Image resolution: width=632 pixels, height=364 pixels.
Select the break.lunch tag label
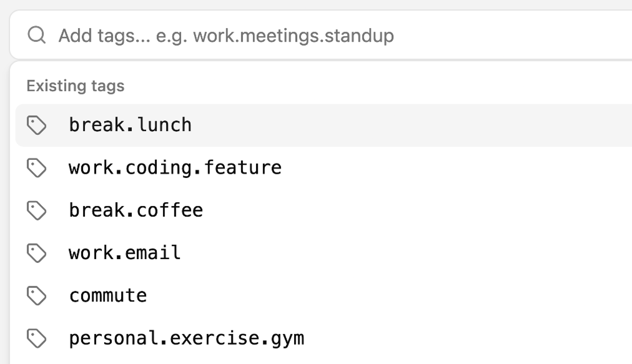coord(130,125)
